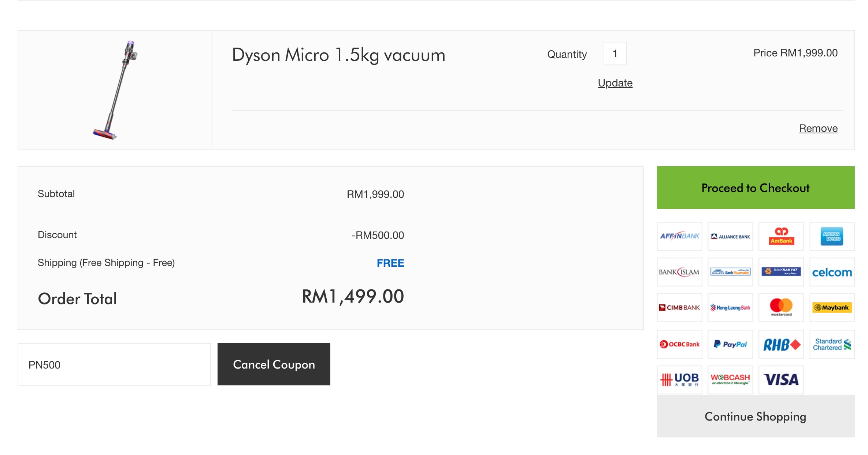This screenshot has height=455, width=868.
Task: Select the PayPal payment icon
Action: click(x=730, y=344)
